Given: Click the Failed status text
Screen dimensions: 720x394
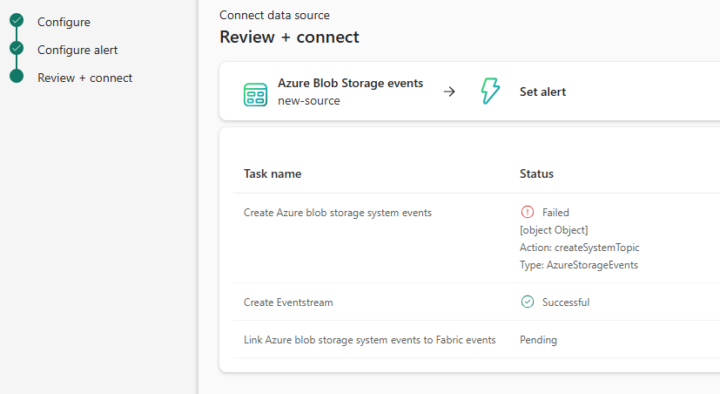Looking at the screenshot, I should [x=555, y=212].
